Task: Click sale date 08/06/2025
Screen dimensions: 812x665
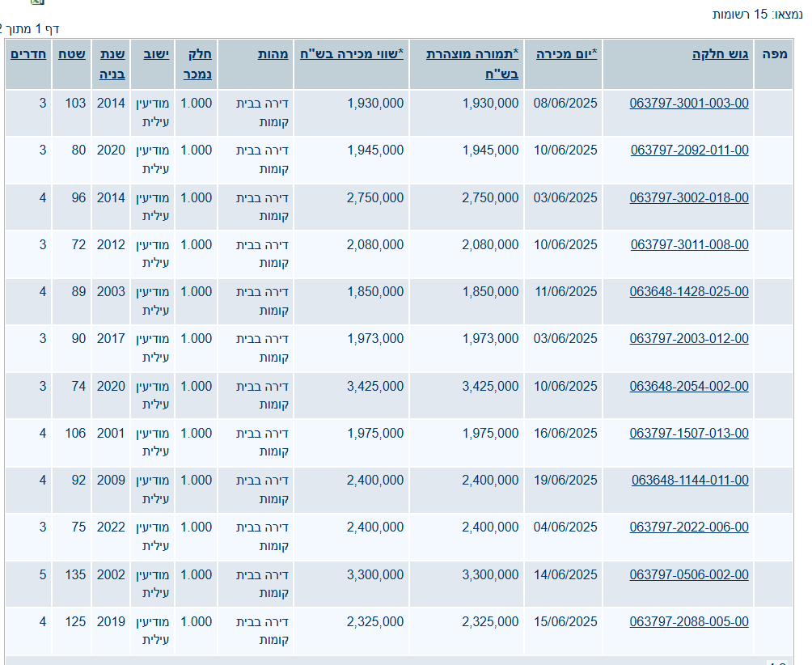Action: [565, 103]
